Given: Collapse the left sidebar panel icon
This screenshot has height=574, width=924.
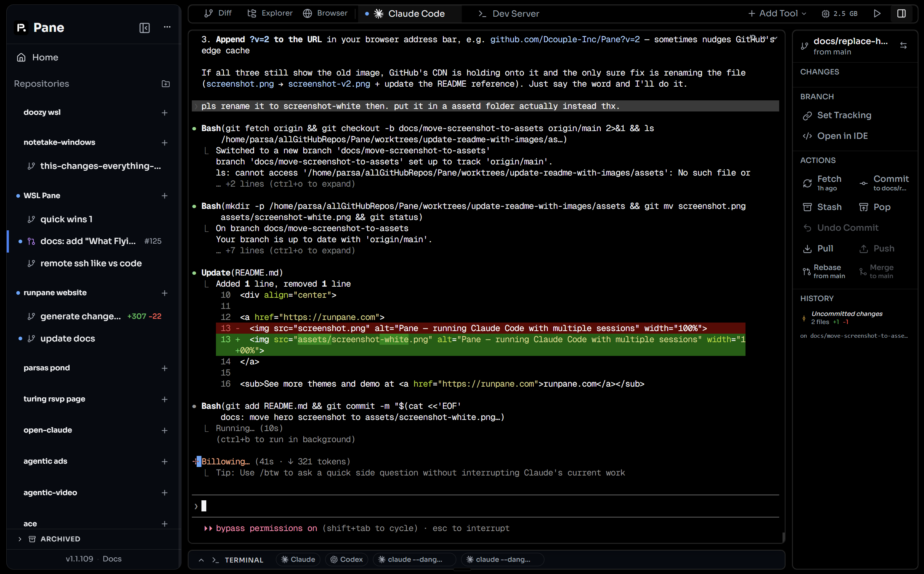Looking at the screenshot, I should [145, 28].
